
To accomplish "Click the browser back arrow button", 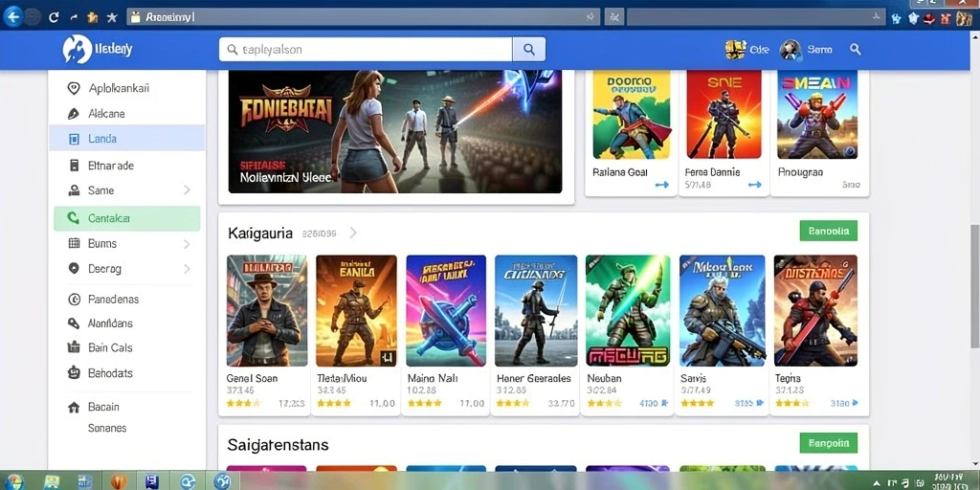I will click(12, 17).
